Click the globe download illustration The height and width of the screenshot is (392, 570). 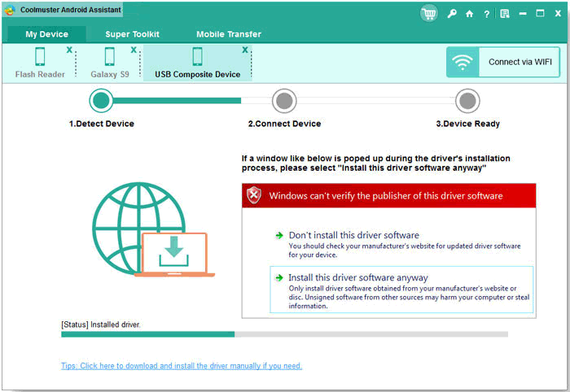[153, 229]
